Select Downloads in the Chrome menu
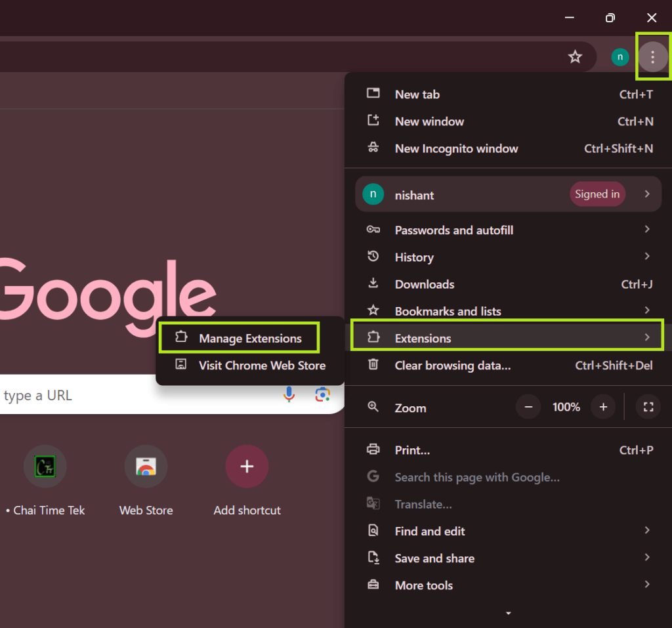 pos(509,284)
